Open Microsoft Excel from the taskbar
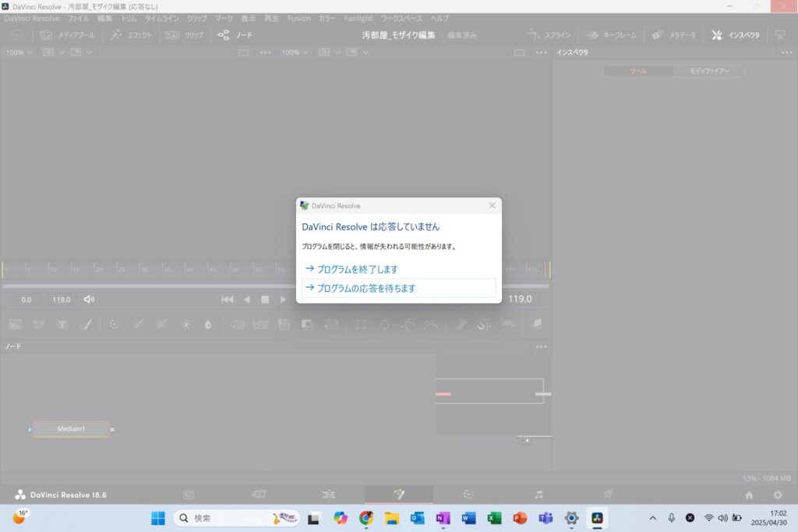Viewport: 798px width, 532px height. tap(494, 518)
